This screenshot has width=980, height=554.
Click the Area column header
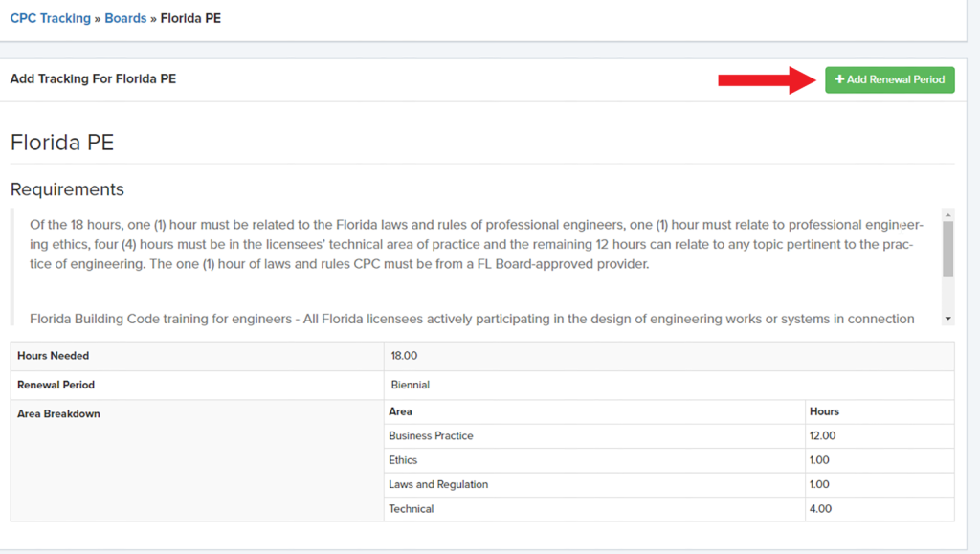tap(400, 411)
